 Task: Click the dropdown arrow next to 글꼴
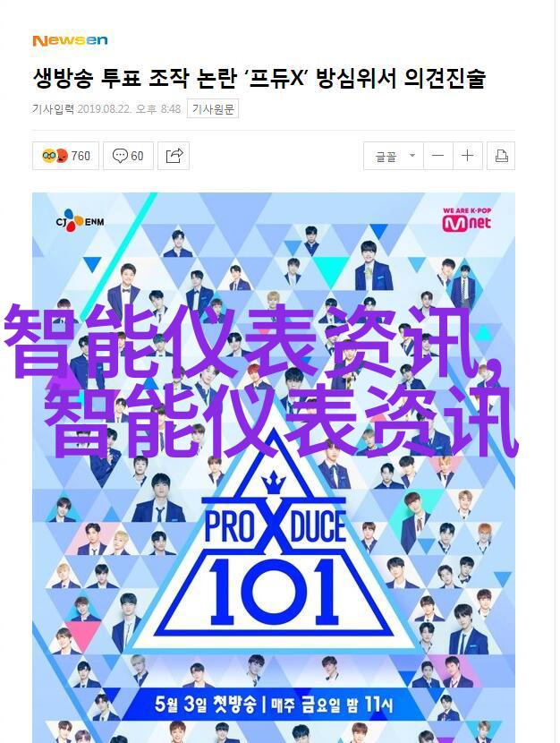coord(412,156)
